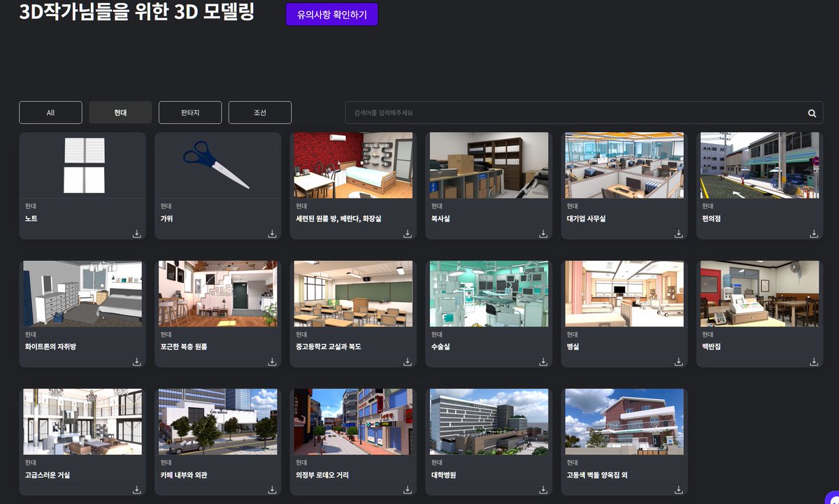839x504 pixels.
Task: Open the 복사실 thumbnail image
Action: [489, 166]
